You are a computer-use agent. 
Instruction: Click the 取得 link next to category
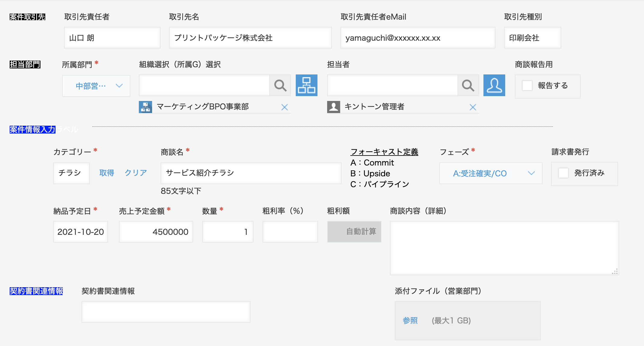pos(107,173)
